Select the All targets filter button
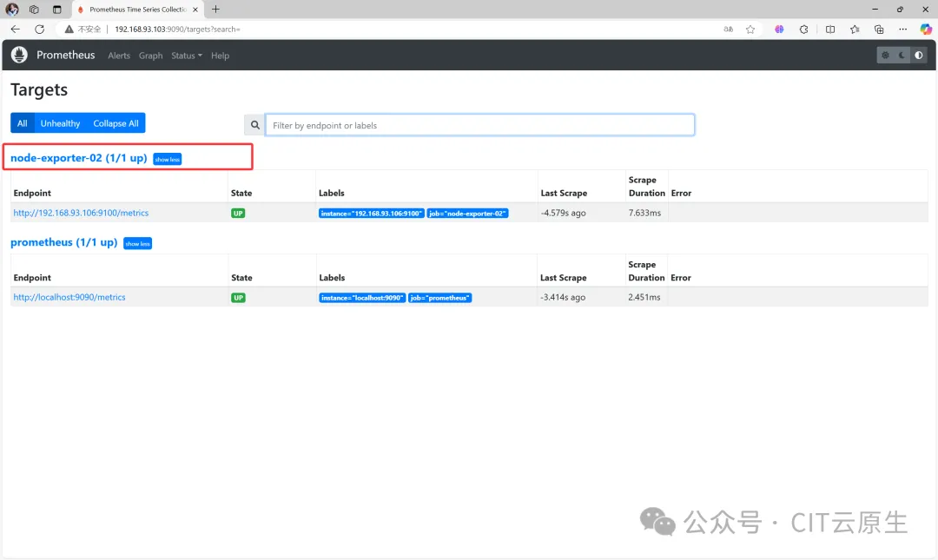This screenshot has width=938, height=560. coord(22,123)
